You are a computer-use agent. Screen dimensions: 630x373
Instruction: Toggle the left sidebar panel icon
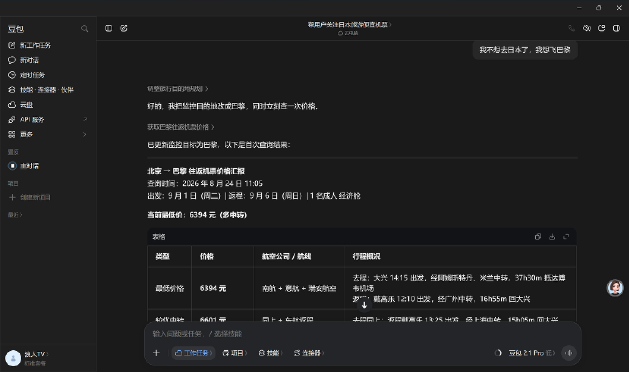point(108,28)
